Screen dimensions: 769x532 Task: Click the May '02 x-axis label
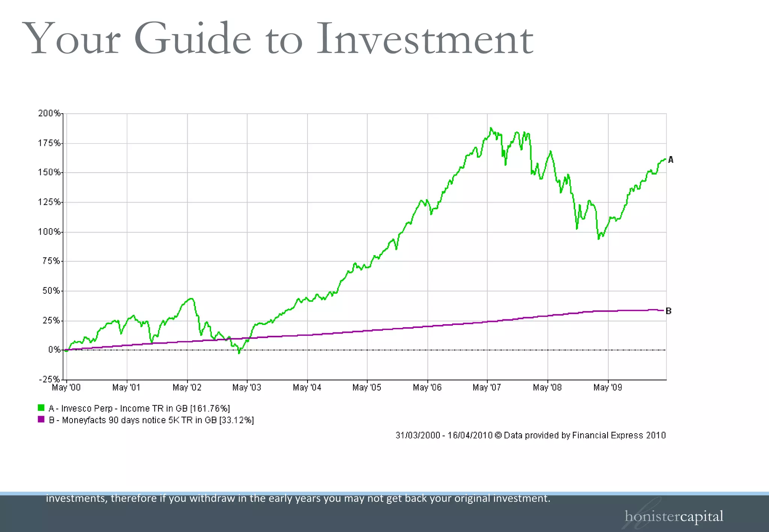(x=187, y=388)
